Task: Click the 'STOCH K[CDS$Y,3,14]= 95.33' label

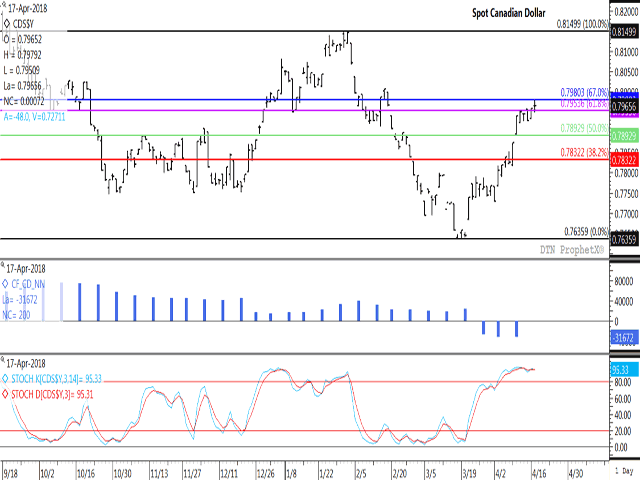Action: (56, 379)
